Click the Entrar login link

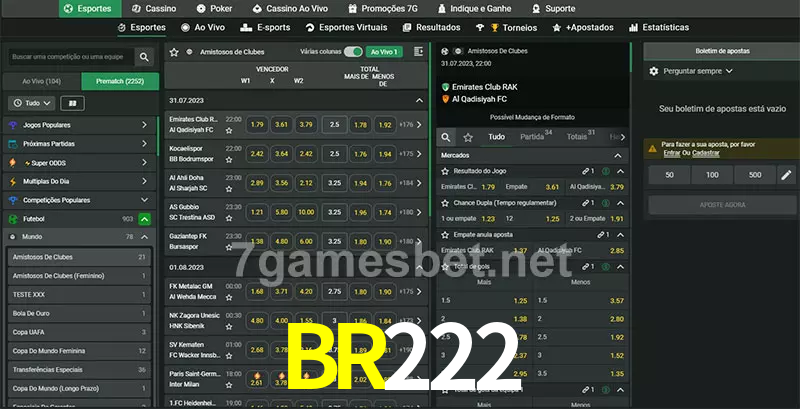(x=671, y=153)
